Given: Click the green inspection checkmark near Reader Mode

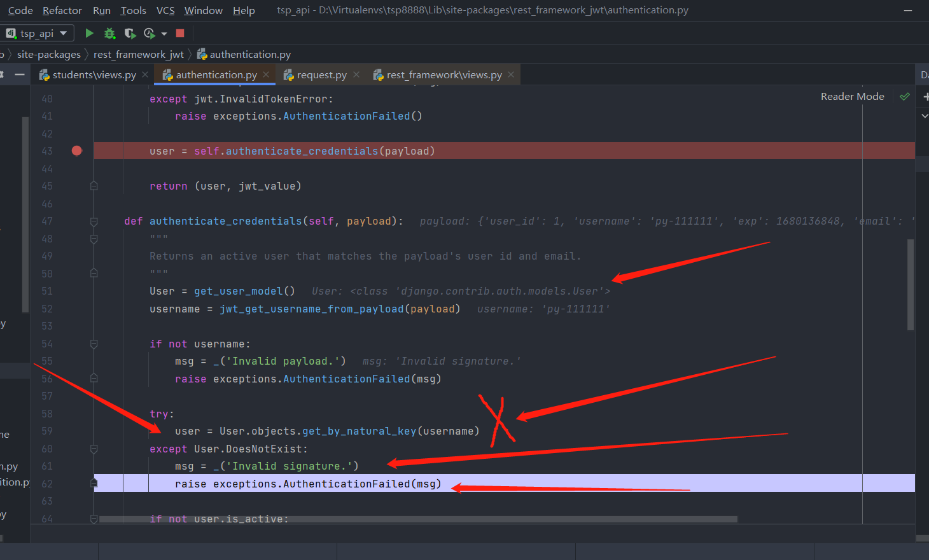Looking at the screenshot, I should click(905, 97).
